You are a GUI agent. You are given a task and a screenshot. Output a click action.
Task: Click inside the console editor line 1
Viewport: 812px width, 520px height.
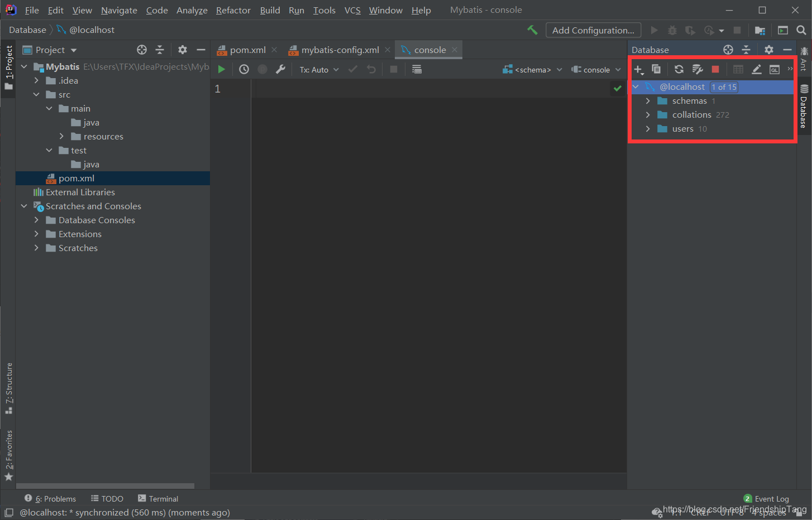coord(438,89)
